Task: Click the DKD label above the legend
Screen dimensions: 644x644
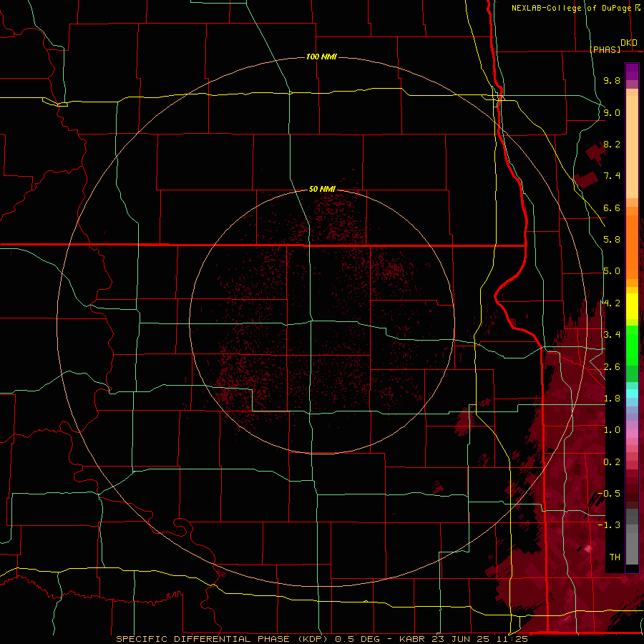Action: [x=629, y=43]
